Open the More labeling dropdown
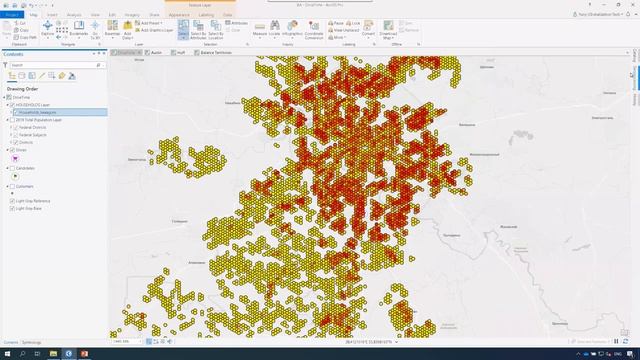The height and width of the screenshot is (360, 640). (337, 38)
